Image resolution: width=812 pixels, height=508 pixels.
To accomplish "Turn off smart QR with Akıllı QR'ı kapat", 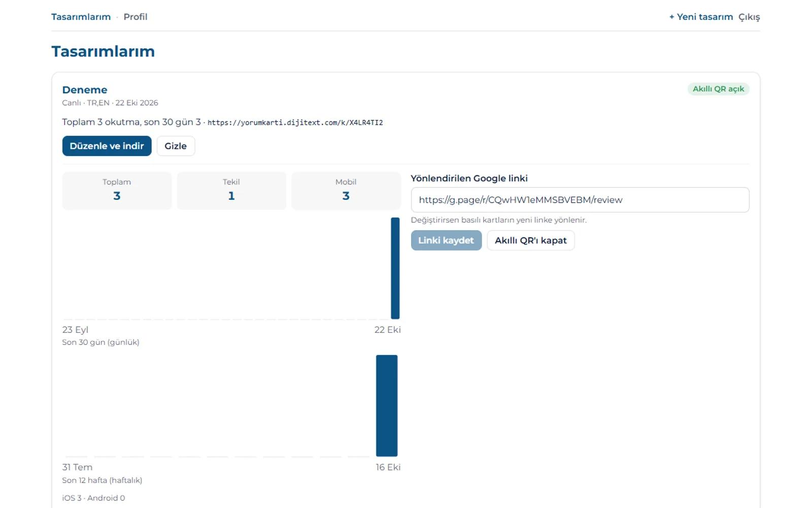I will tap(531, 240).
